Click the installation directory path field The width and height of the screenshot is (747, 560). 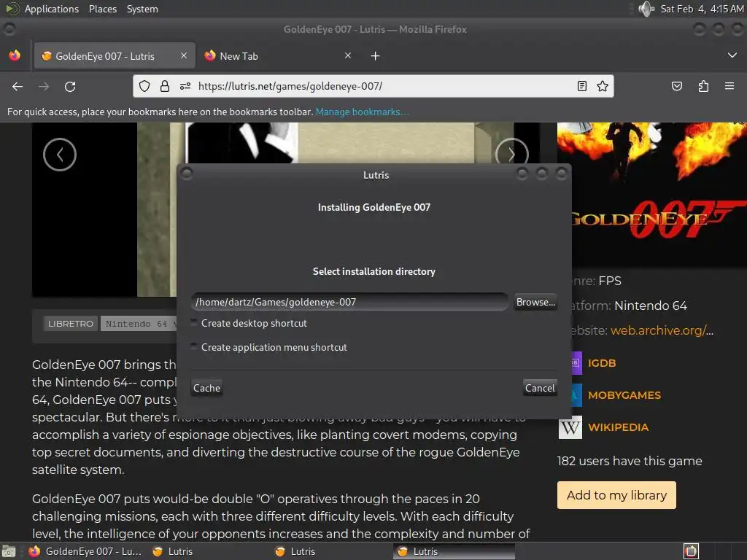point(349,302)
